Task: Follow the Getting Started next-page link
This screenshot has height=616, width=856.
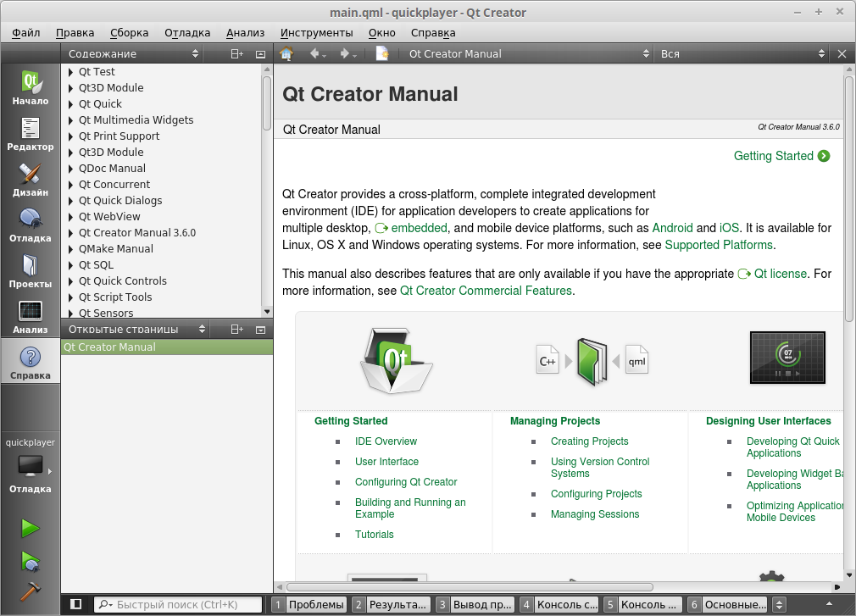Action: [781, 156]
